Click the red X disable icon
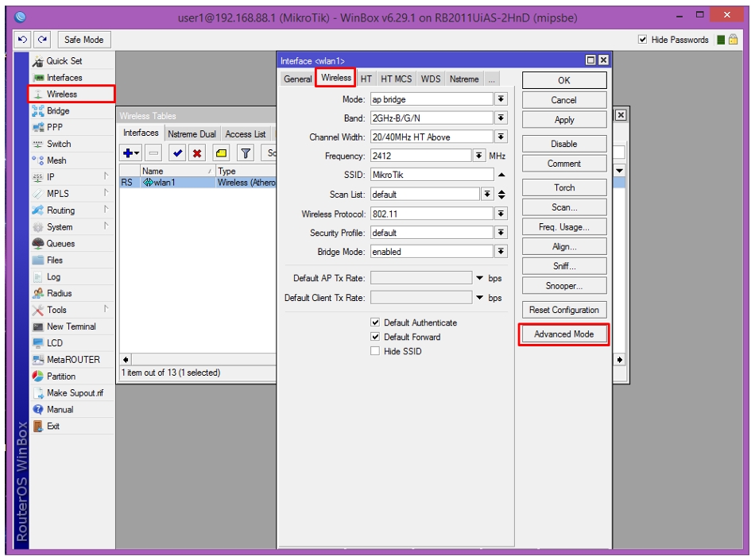This screenshot has width=755, height=560. point(197,153)
